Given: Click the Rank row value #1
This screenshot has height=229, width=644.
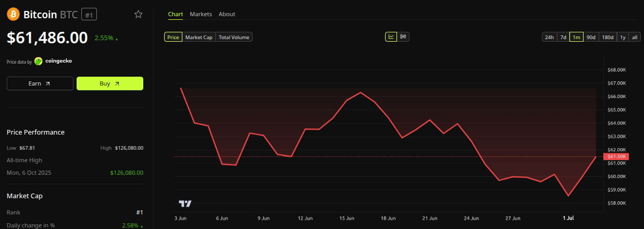Looking at the screenshot, I should (x=139, y=212).
